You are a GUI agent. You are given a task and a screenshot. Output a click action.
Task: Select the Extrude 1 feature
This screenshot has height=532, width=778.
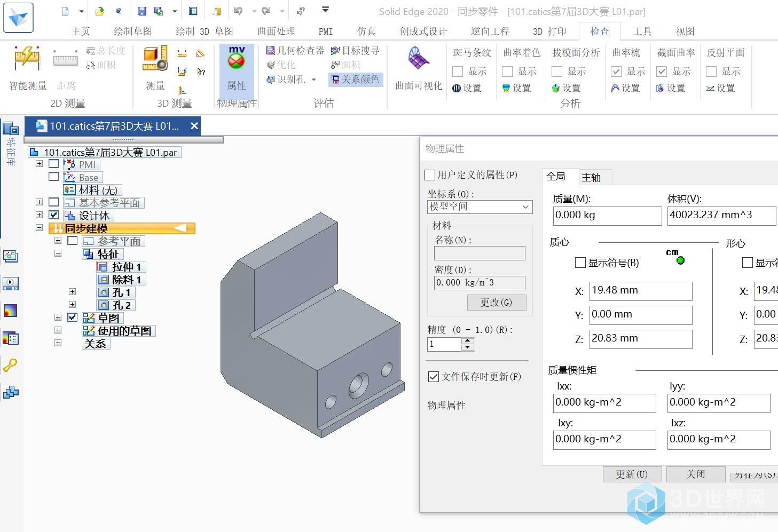coord(121,267)
